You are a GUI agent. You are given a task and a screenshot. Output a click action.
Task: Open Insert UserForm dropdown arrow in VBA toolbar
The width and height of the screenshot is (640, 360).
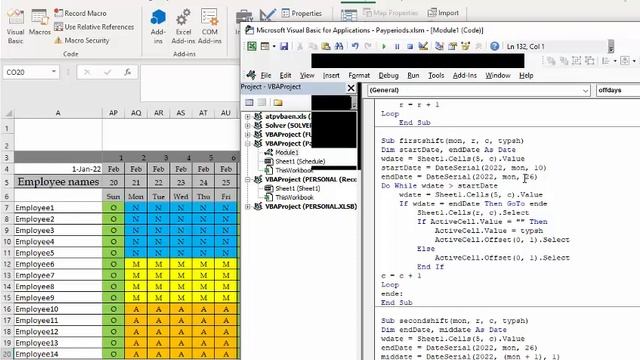(x=274, y=46)
